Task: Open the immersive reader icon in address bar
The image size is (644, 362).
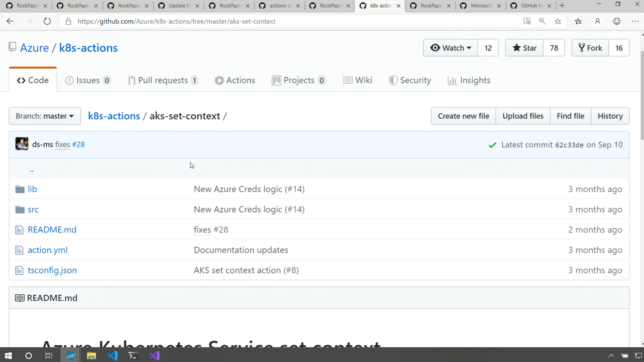Action: click(x=527, y=21)
